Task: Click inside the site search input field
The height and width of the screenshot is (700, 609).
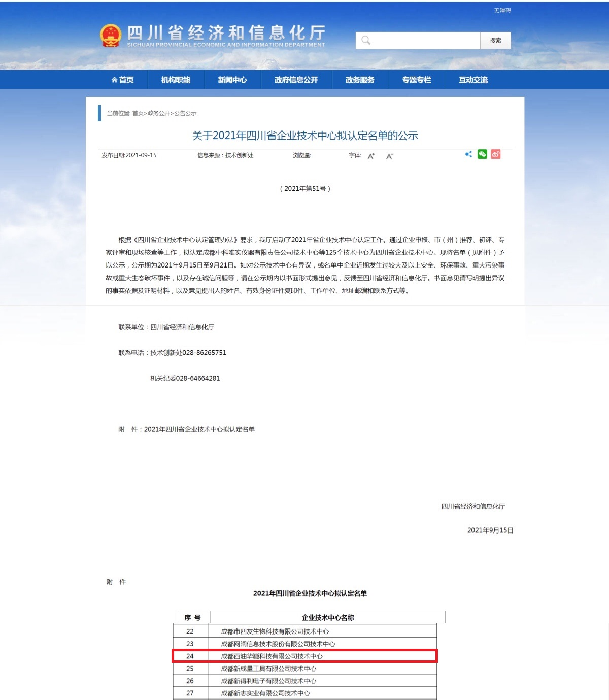Action: [425, 41]
